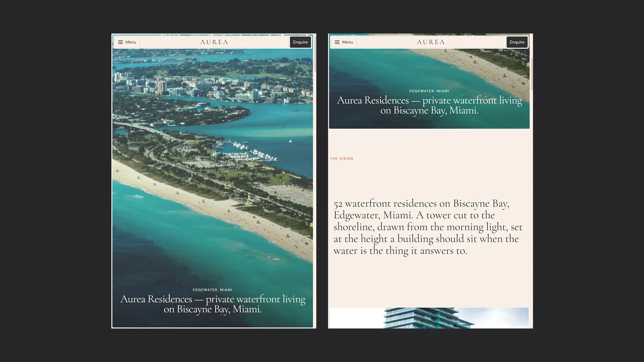Click the '52 waterfront residences' paragraph

coord(428,227)
